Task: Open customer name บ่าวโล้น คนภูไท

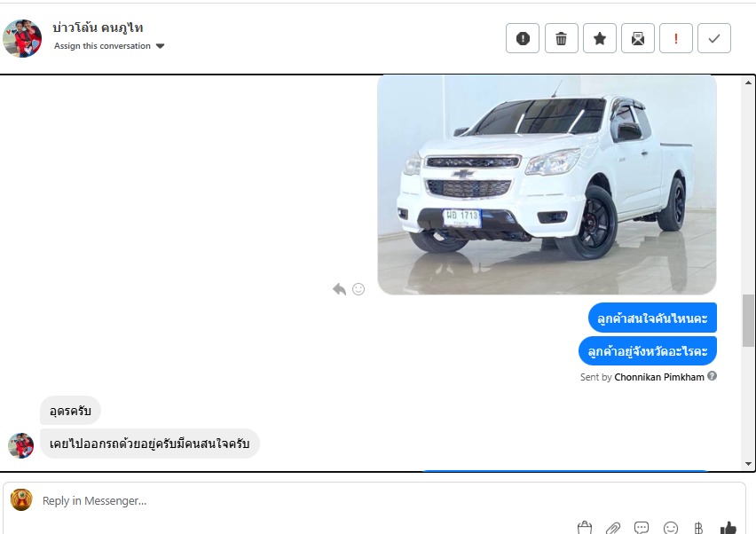Action: click(98, 27)
